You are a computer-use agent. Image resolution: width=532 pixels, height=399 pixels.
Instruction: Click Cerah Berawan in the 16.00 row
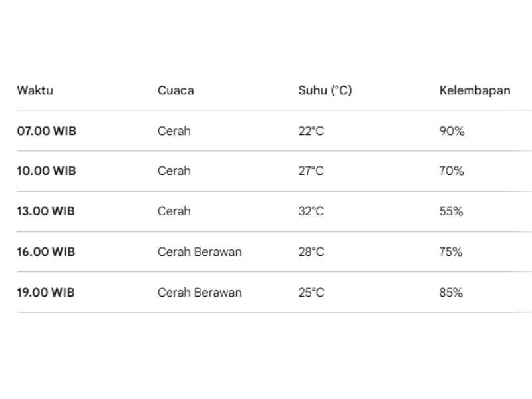pyautogui.click(x=199, y=252)
